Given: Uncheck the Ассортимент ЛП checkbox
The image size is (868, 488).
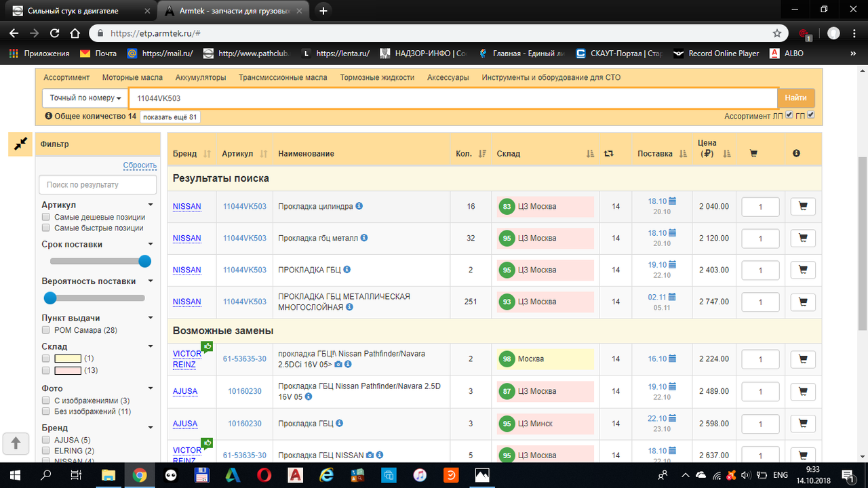Looking at the screenshot, I should 789,115.
